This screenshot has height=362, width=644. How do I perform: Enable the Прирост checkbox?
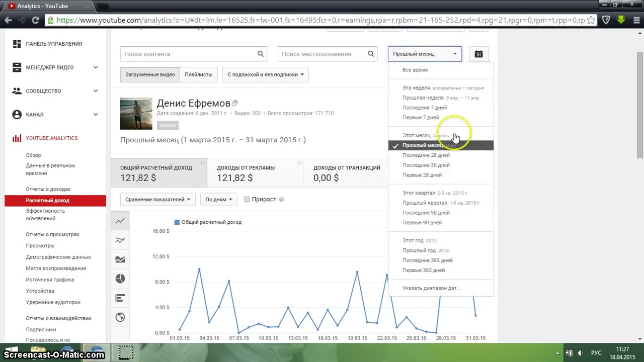point(247,199)
